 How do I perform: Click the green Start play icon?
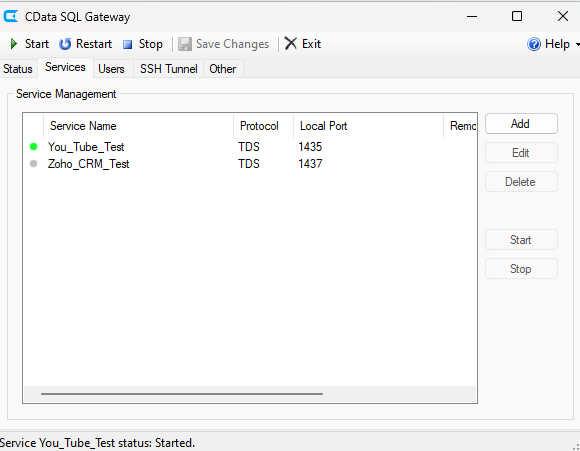pyautogui.click(x=14, y=44)
